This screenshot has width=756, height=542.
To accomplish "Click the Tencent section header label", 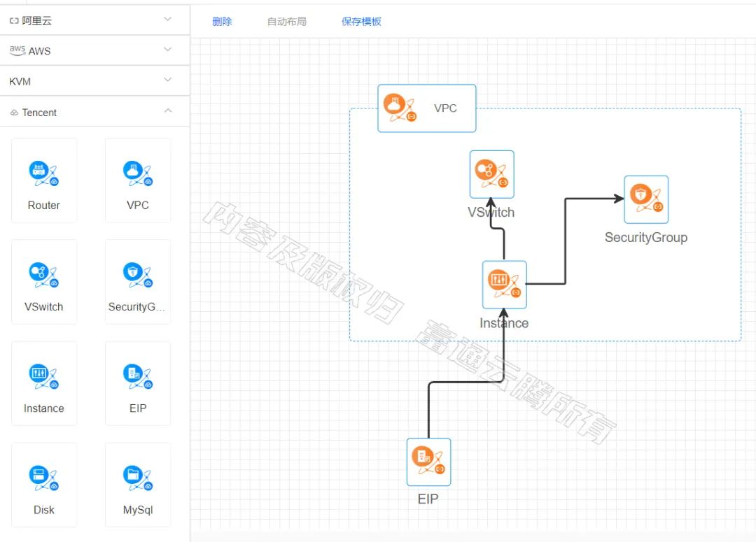I will tap(39, 113).
